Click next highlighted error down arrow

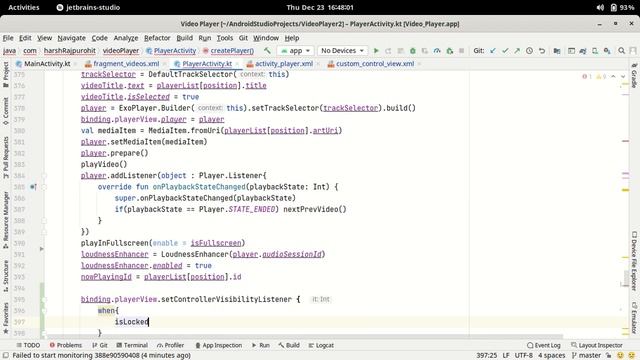[x=623, y=76]
